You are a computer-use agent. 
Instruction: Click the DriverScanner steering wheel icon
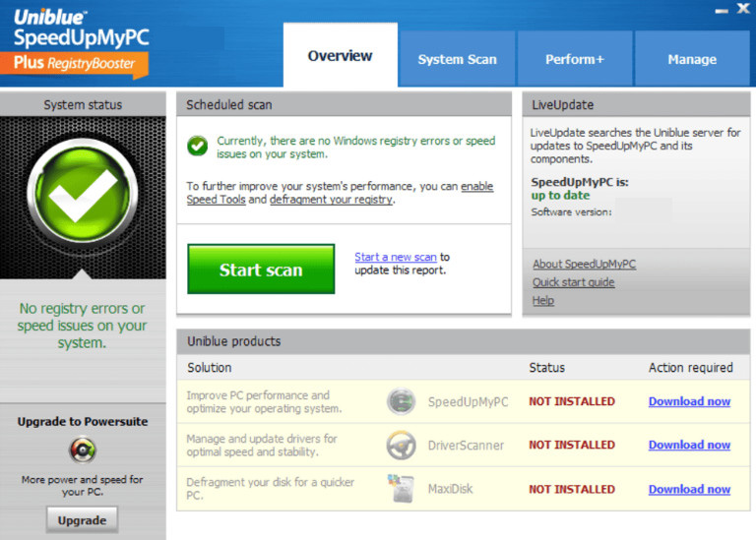point(402,446)
